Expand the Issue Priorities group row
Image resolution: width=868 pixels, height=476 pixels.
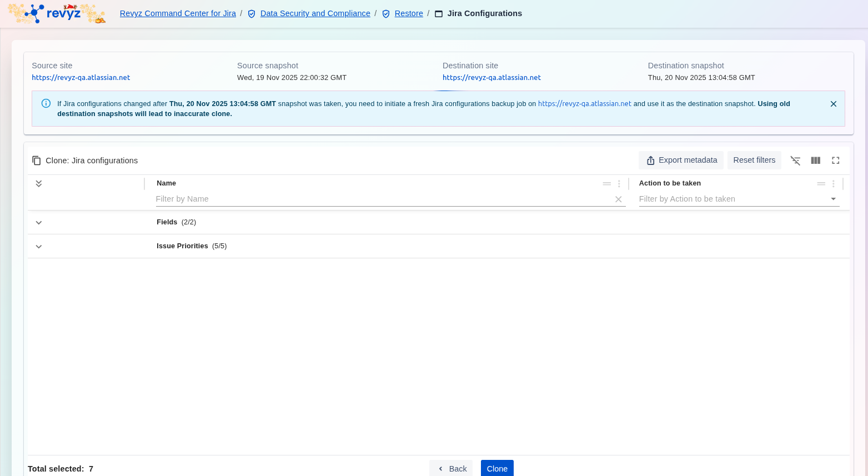39,247
